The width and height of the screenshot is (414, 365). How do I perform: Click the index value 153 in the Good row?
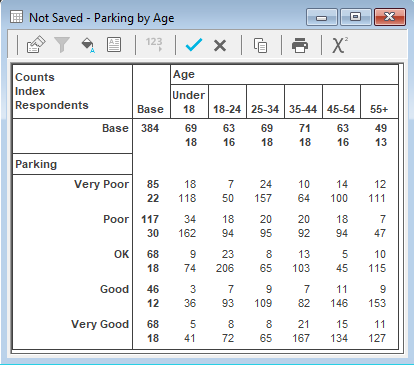pos(377,303)
